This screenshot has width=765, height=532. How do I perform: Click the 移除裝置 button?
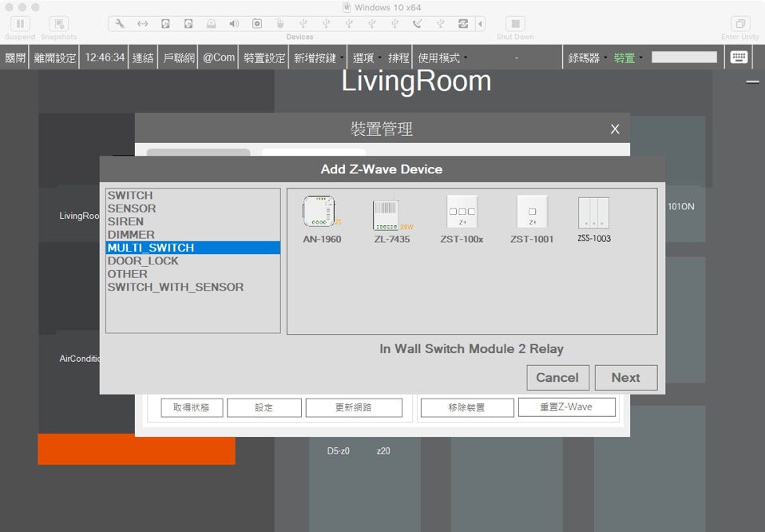point(467,407)
